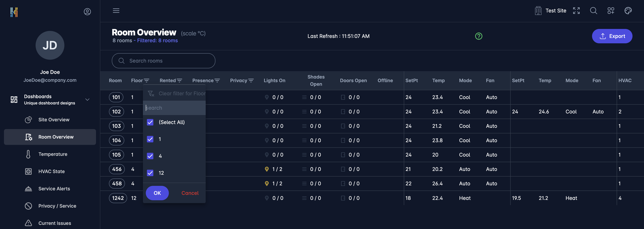This screenshot has width=644, height=229.
Task: Open the hamburger menu icon
Action: click(116, 11)
